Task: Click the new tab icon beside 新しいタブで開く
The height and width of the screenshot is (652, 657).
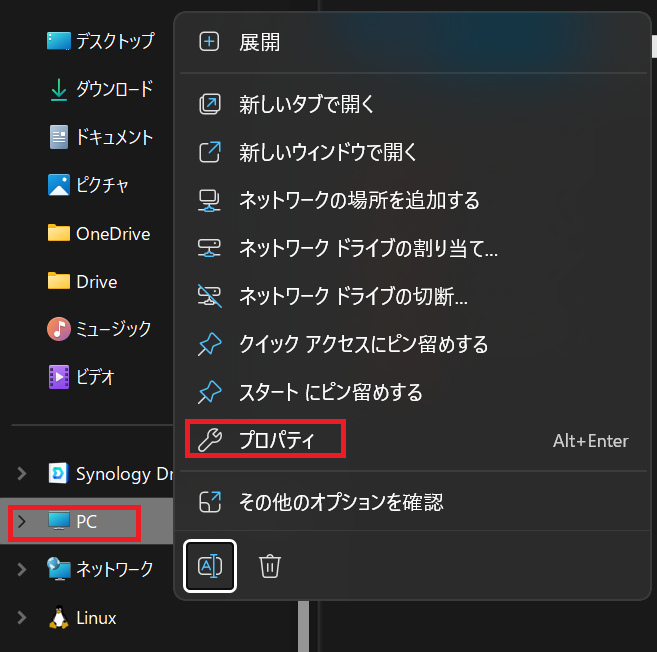Action: click(x=210, y=104)
